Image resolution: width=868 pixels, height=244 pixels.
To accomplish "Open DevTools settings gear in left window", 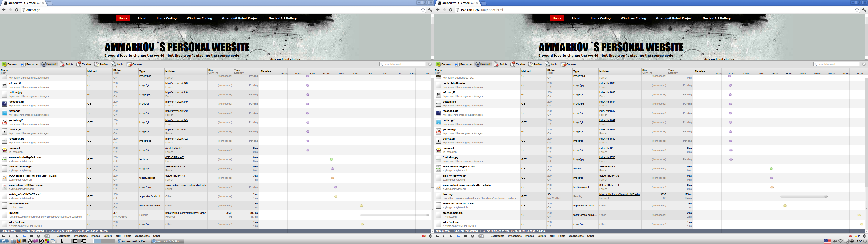I will click(x=430, y=236).
